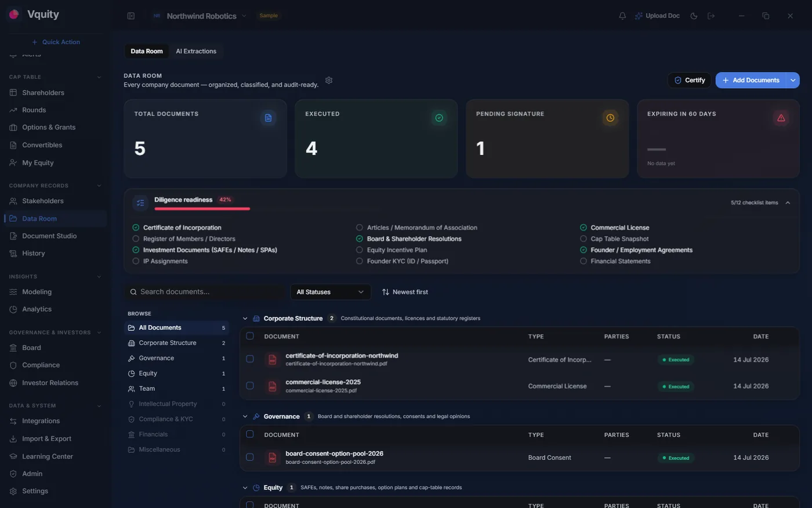This screenshot has width=812, height=508.
Task: Open the Learning Center link
Action: (x=55, y=456)
